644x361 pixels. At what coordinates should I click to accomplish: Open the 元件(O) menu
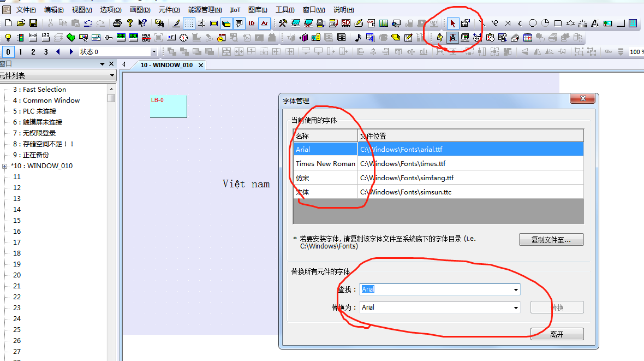pos(169,10)
